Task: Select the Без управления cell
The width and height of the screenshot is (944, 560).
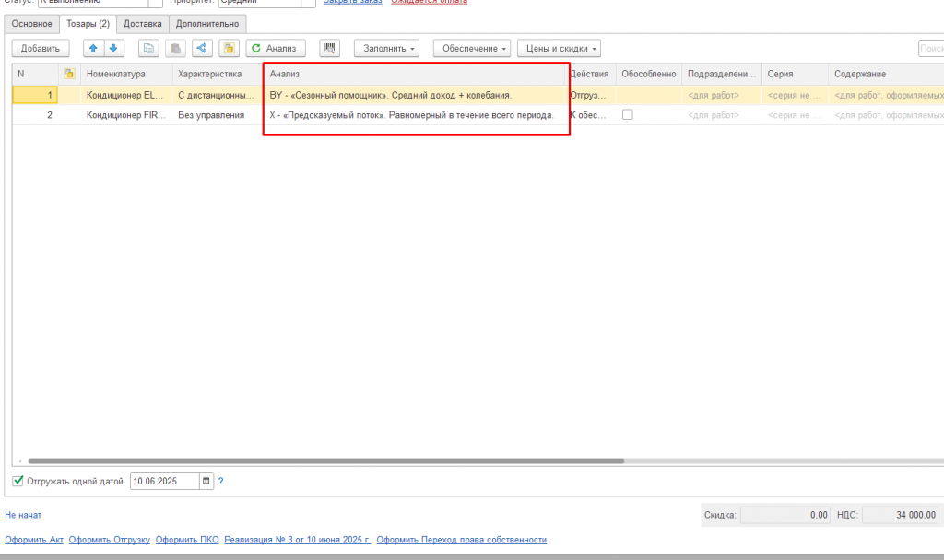Action: 218,115
